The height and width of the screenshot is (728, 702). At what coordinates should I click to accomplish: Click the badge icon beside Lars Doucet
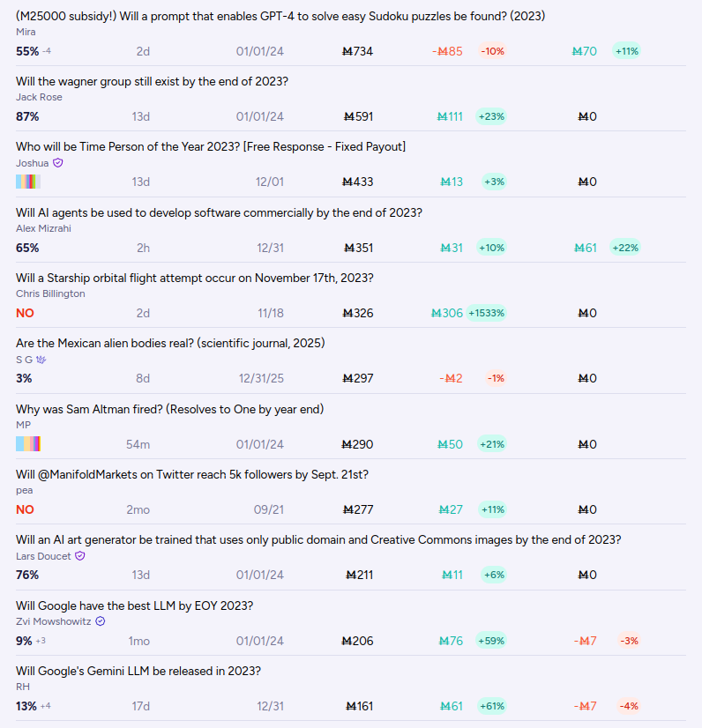80,556
